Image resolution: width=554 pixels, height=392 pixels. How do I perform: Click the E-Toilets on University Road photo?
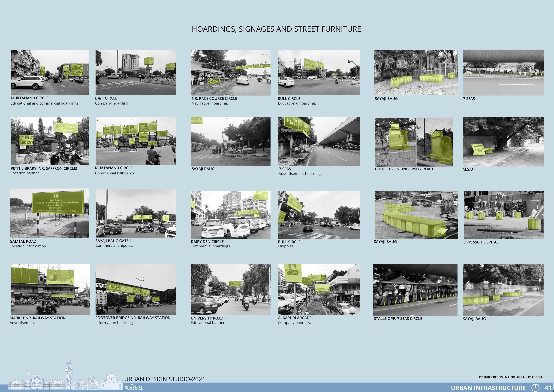[414, 142]
